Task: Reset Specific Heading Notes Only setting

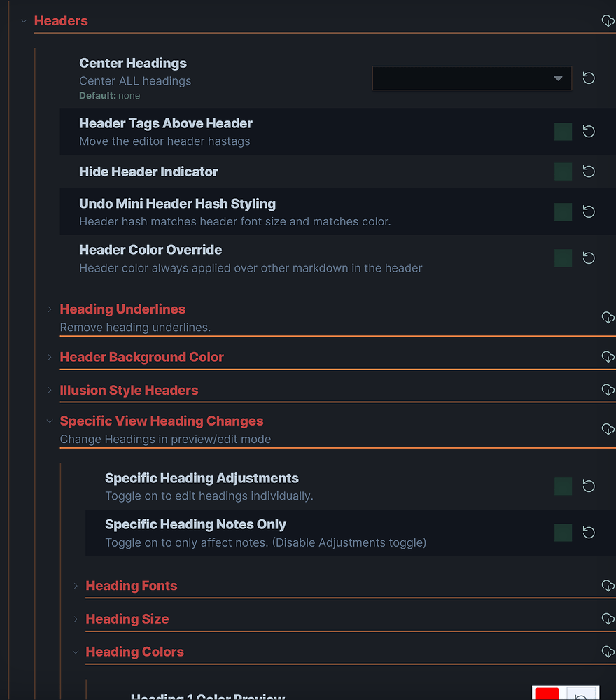Action: click(589, 533)
